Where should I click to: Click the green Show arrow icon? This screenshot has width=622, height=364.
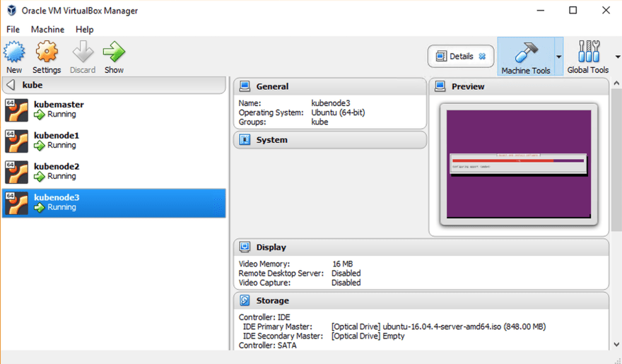pyautogui.click(x=114, y=52)
